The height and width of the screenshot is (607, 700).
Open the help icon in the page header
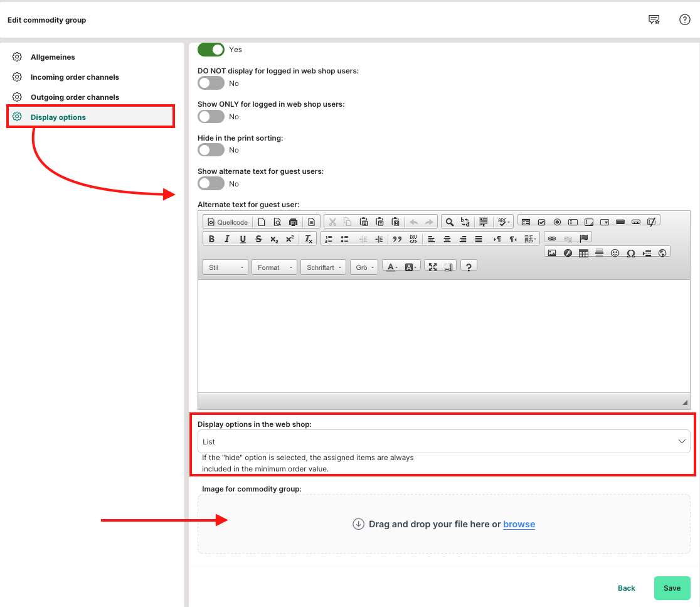tap(685, 19)
